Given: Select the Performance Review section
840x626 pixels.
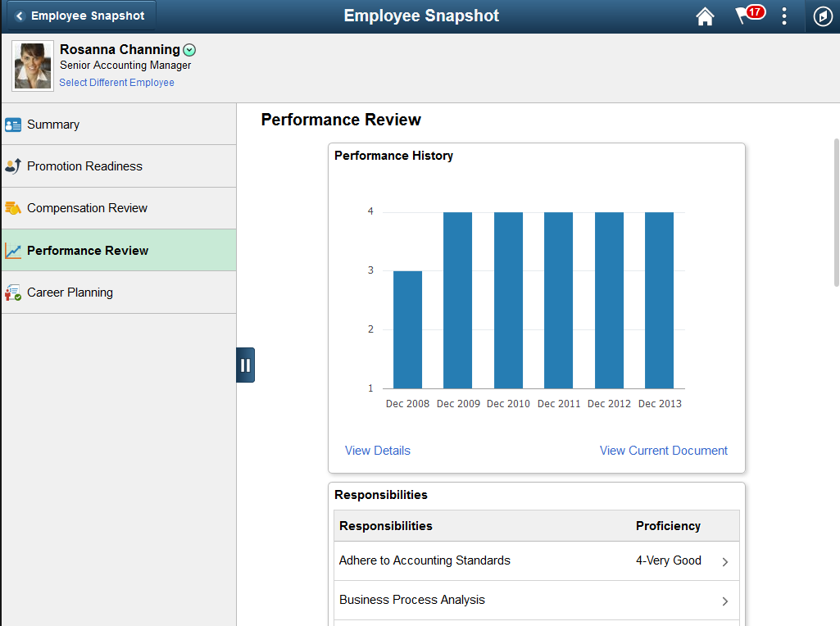Looking at the screenshot, I should tap(119, 250).
